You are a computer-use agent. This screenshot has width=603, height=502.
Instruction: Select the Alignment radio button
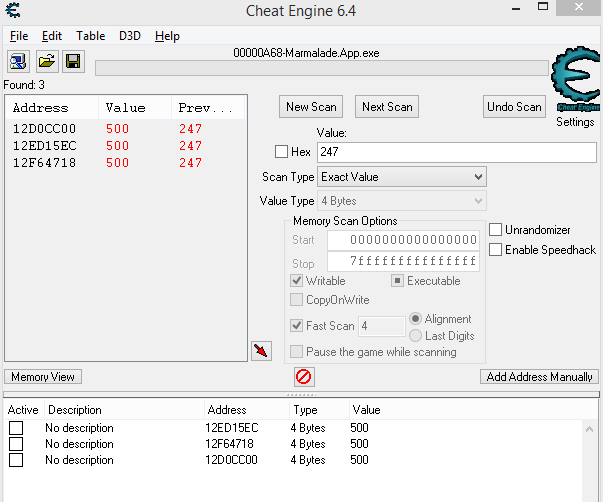pyautogui.click(x=415, y=319)
